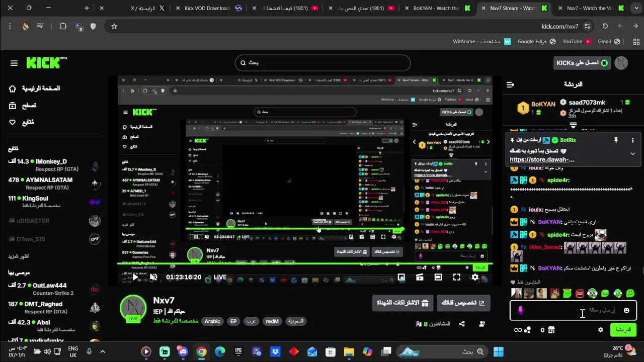Click saad7073mk on leaderboard

(x=587, y=103)
